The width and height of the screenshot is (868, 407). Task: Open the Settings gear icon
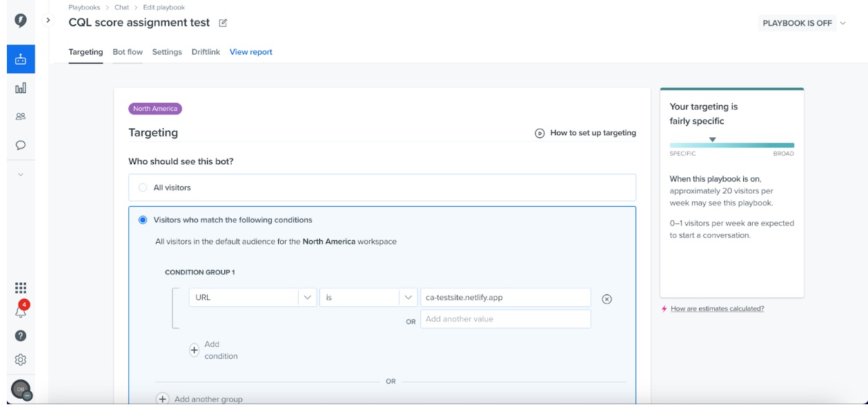(x=21, y=359)
